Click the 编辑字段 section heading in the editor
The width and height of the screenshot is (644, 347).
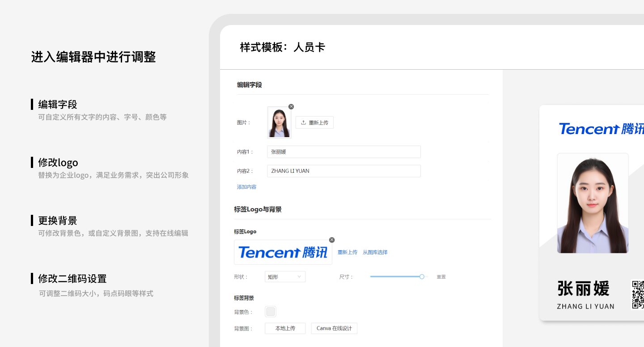tap(250, 85)
